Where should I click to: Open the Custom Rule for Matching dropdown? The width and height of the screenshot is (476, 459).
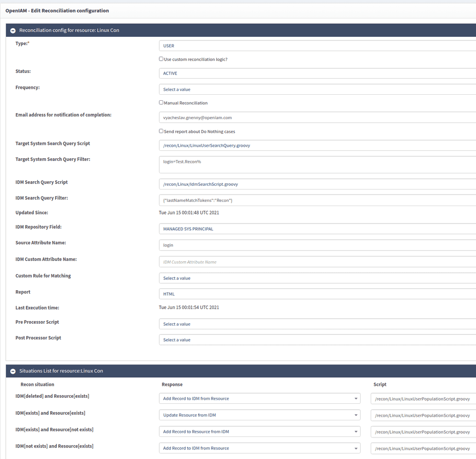317,278
